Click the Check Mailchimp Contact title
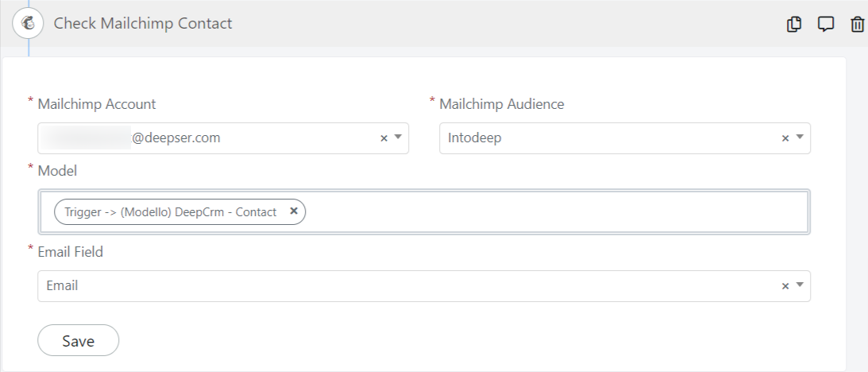 143,24
